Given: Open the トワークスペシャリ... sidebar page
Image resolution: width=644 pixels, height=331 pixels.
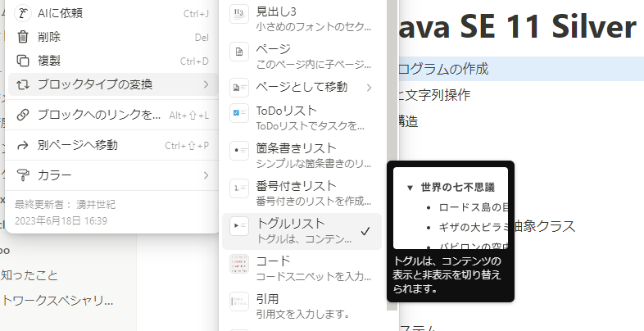Looking at the screenshot, I should [x=57, y=301].
